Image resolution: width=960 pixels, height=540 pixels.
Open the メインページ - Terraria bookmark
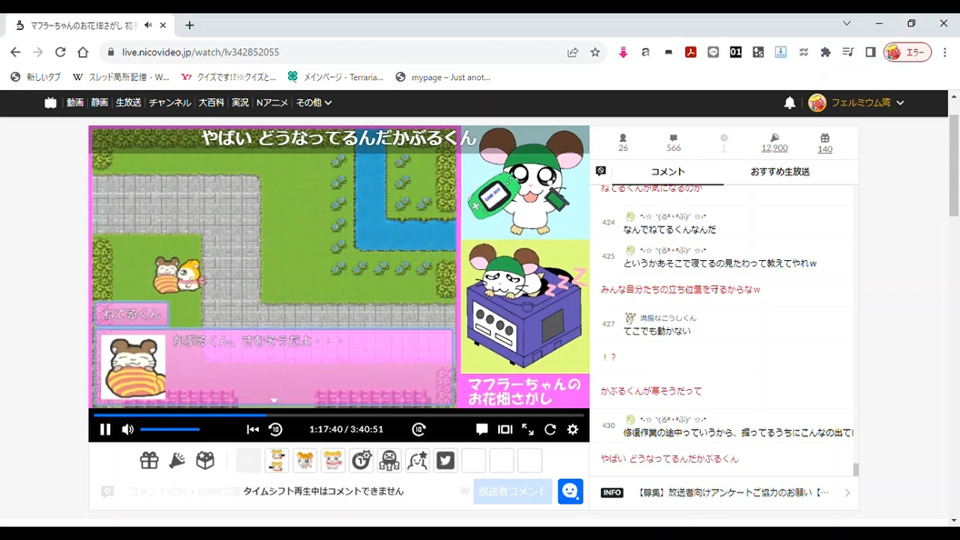coord(336,77)
